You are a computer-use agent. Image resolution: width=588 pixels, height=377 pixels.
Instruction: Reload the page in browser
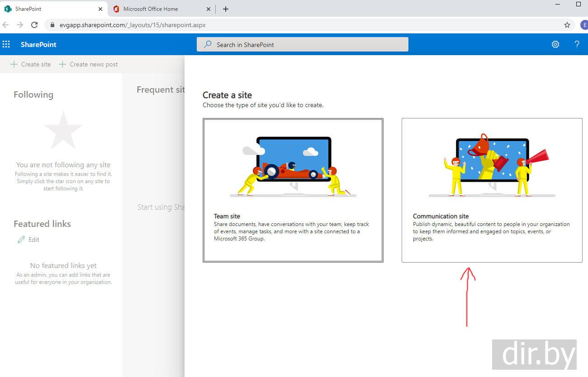coord(34,25)
